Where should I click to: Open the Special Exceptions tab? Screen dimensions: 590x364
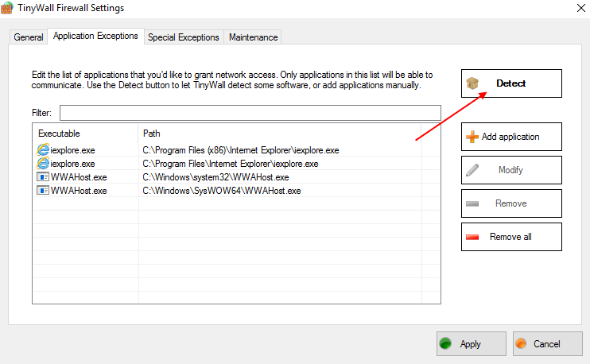184,37
